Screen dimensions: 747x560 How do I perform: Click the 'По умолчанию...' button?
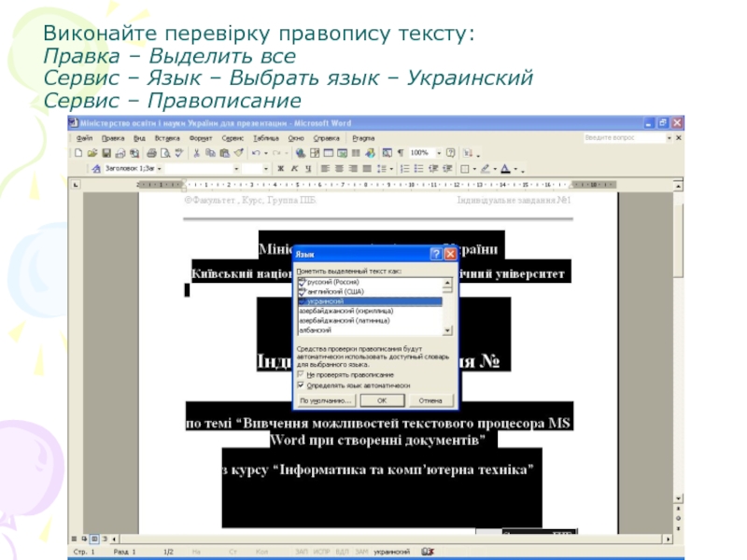pyautogui.click(x=325, y=400)
